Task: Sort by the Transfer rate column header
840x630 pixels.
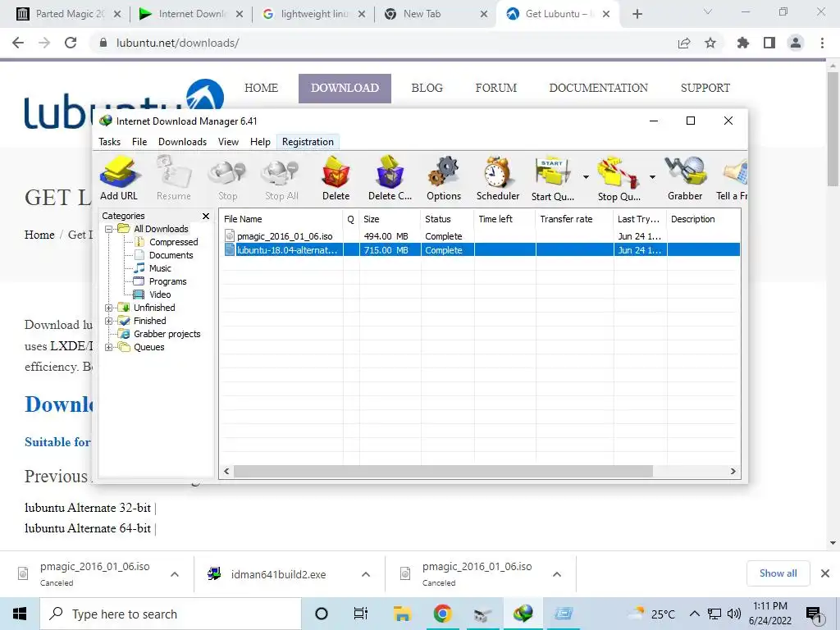Action: coord(574,219)
